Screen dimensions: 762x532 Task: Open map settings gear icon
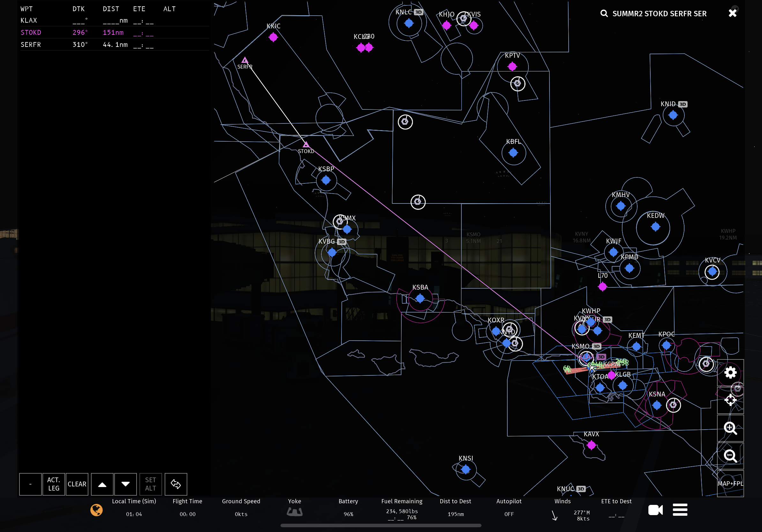730,373
